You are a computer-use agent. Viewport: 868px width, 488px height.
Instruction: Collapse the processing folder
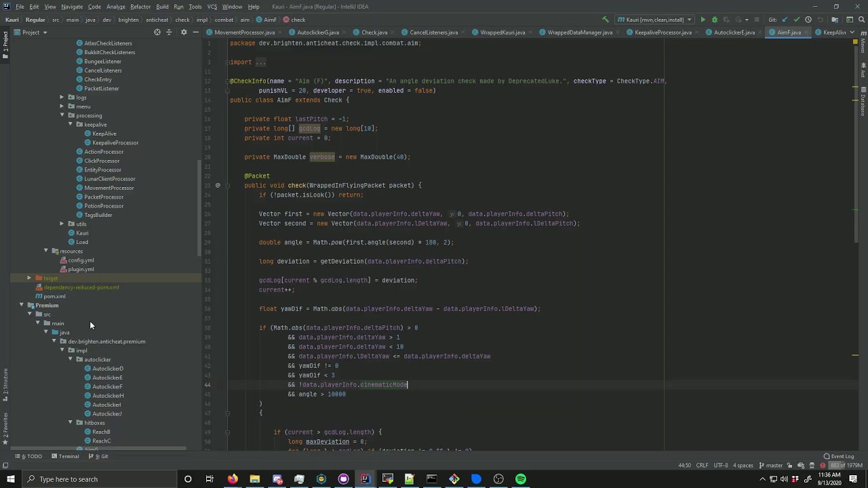pos(62,115)
